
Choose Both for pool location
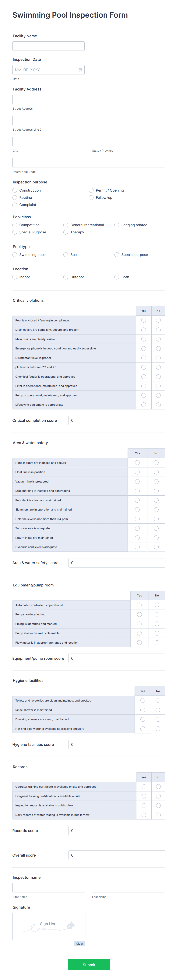116,277
